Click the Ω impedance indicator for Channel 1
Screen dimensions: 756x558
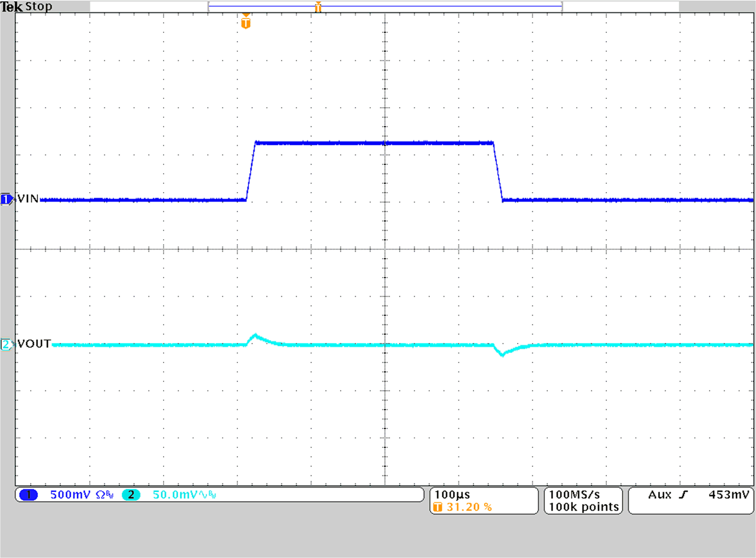tap(99, 494)
